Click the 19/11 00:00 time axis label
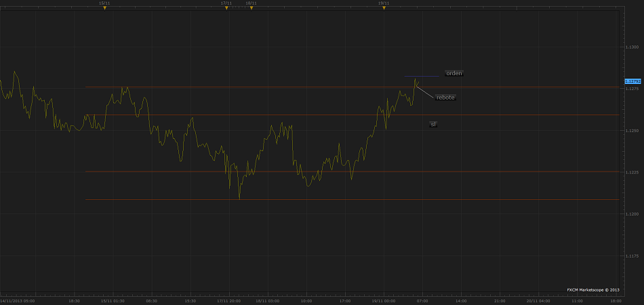 384,300
